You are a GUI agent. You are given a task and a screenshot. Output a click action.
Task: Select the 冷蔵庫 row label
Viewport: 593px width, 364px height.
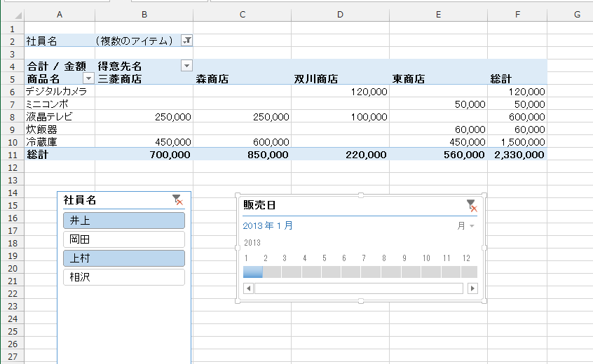60,141
